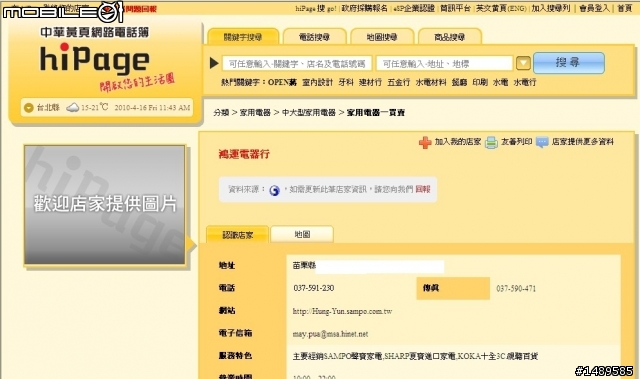
Task: Click the blue speech bubble icon
Action: (542, 142)
